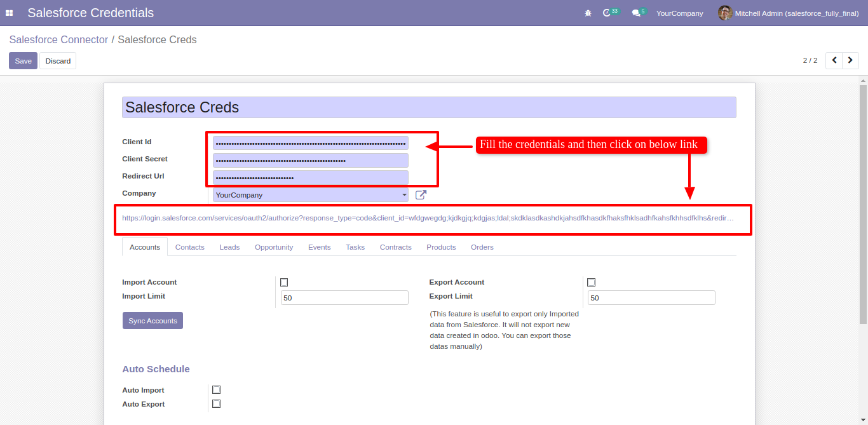Switch to the Tasks tab
Viewport: 868px width, 425px height.
point(355,247)
